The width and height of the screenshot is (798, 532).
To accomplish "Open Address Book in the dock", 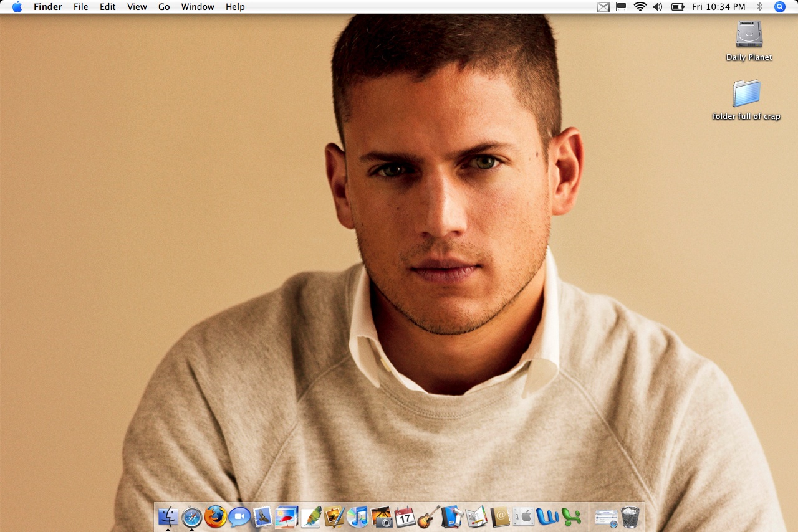I will 500,516.
